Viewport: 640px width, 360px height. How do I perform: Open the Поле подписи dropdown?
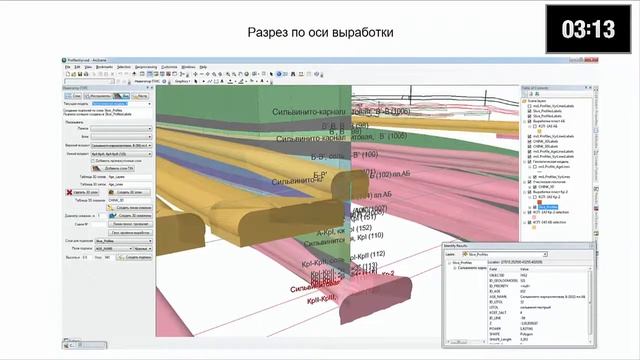(114, 249)
